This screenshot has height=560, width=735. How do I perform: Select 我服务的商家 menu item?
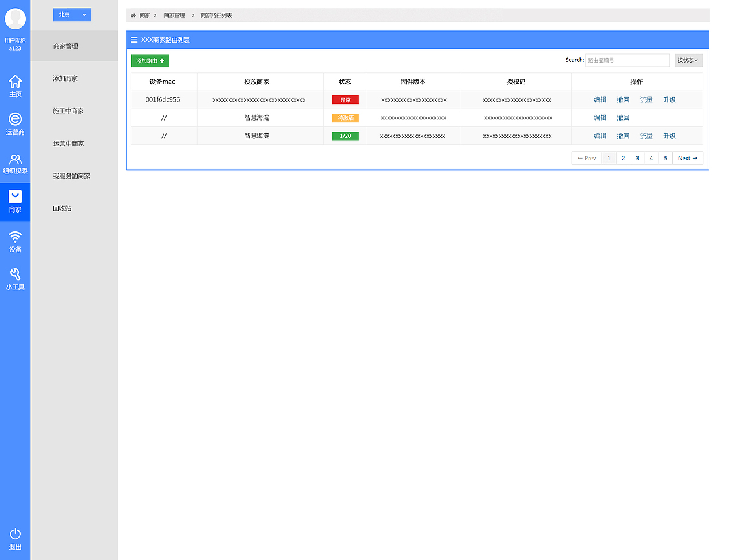(71, 176)
